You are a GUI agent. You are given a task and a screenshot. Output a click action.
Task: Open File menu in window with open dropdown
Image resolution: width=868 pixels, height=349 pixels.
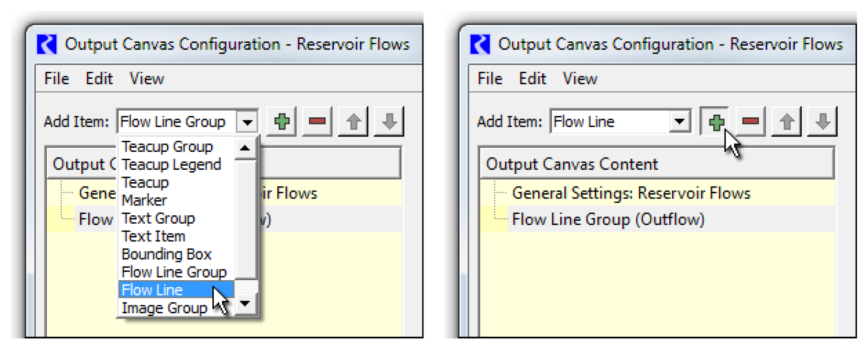tap(57, 79)
